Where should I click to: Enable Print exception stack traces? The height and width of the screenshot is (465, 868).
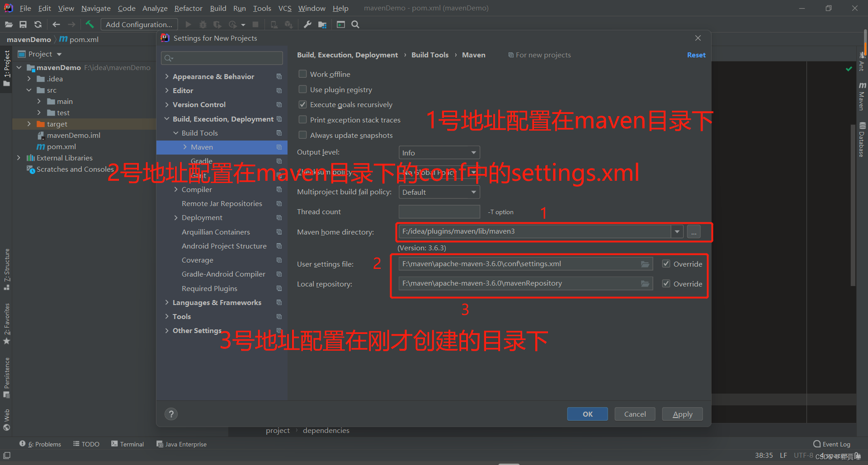pos(302,120)
